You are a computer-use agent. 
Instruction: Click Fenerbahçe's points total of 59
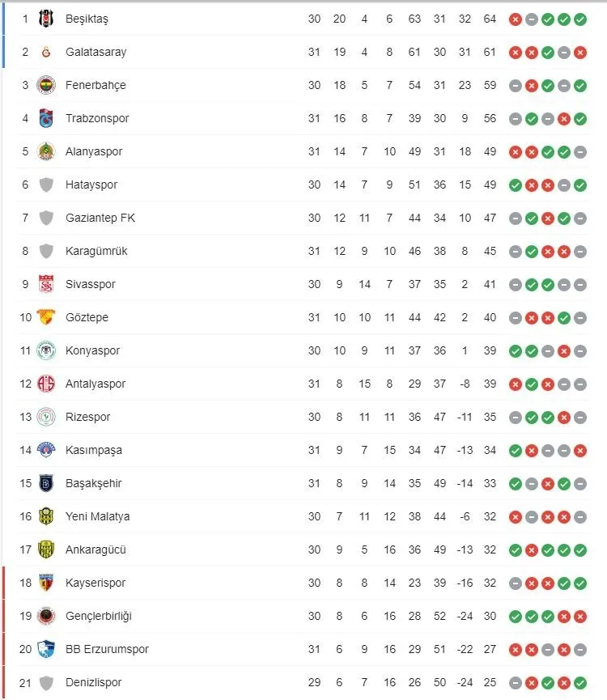(x=490, y=85)
